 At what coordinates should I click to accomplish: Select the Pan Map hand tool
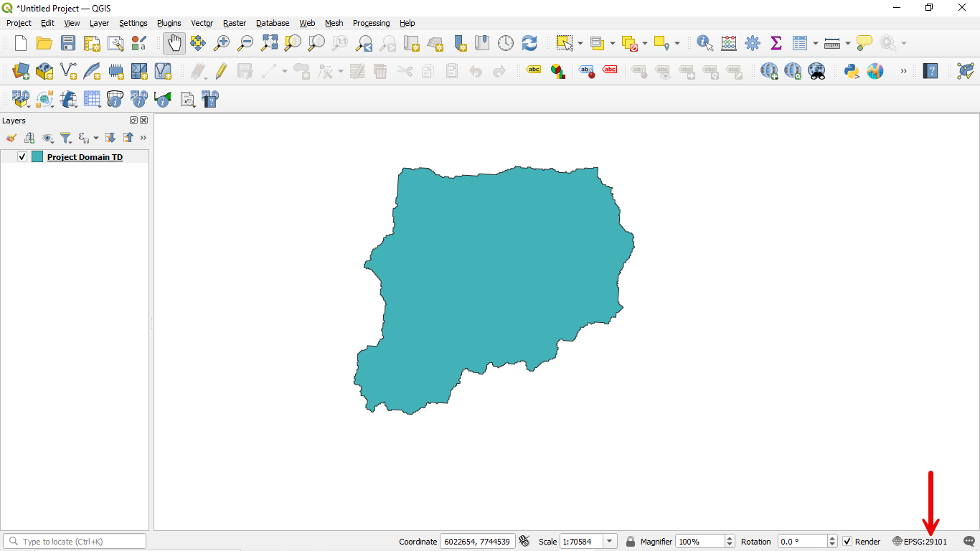(174, 43)
